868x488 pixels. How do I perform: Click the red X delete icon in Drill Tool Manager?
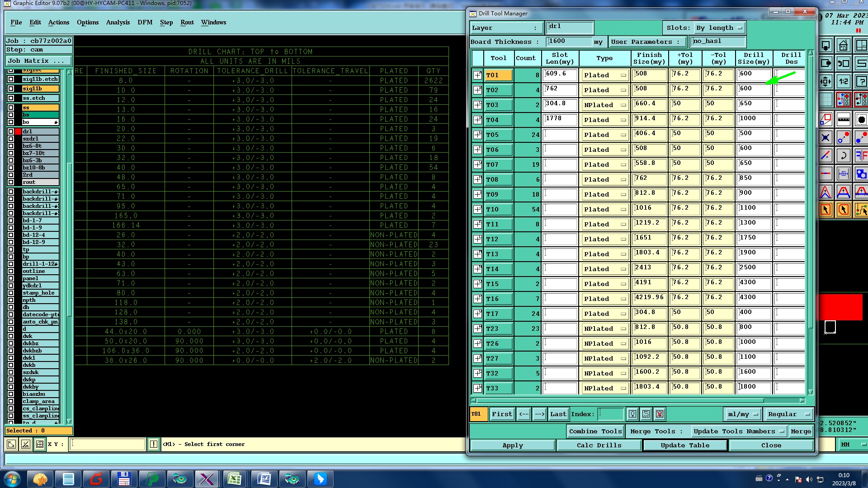tap(660, 414)
